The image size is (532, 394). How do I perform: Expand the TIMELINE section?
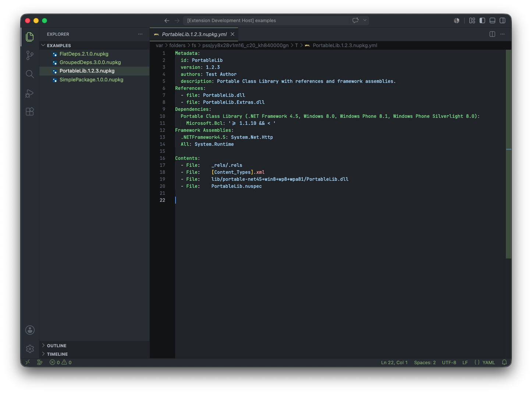point(95,354)
